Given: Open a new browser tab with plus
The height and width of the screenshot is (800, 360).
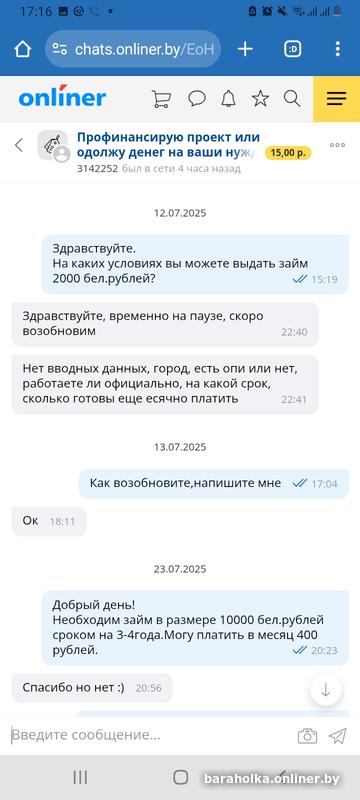Looking at the screenshot, I should pos(245,49).
